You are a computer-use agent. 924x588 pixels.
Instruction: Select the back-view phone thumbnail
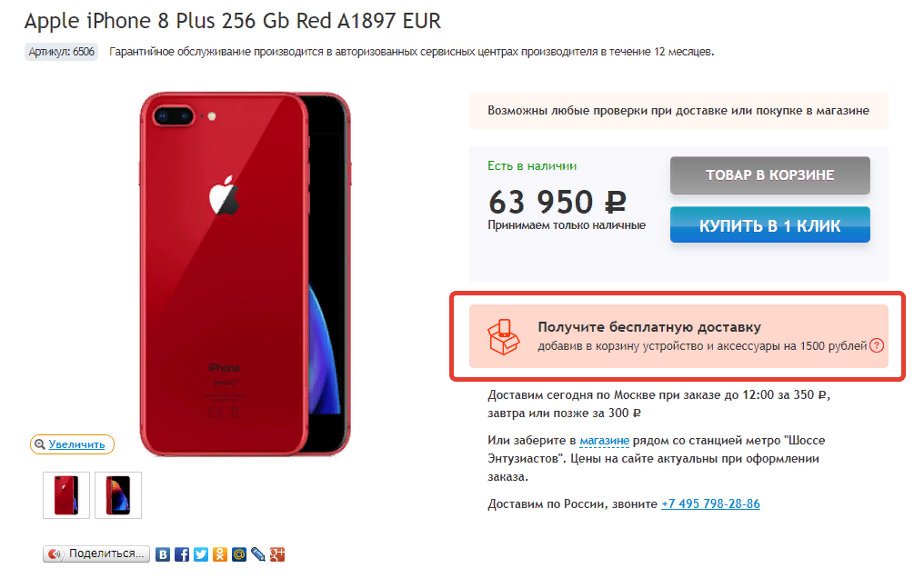(66, 495)
